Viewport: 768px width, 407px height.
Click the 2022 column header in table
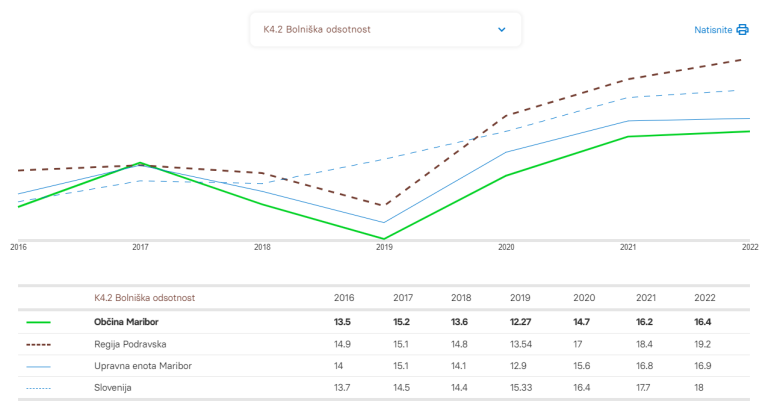tap(705, 298)
